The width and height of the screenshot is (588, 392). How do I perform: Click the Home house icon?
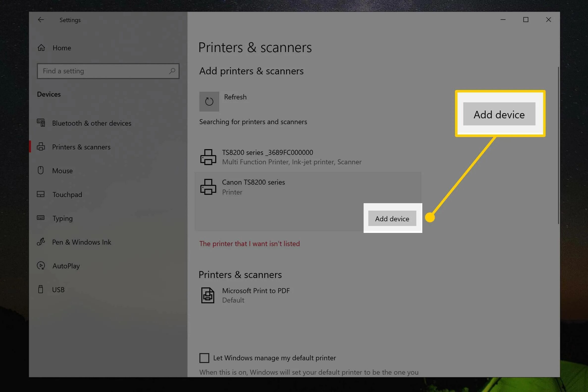[41, 48]
